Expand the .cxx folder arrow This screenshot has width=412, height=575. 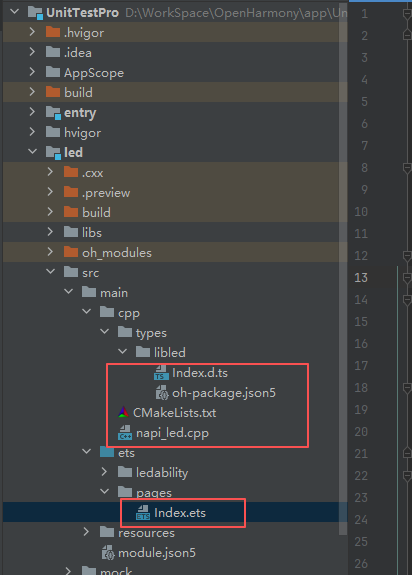[x=50, y=172]
